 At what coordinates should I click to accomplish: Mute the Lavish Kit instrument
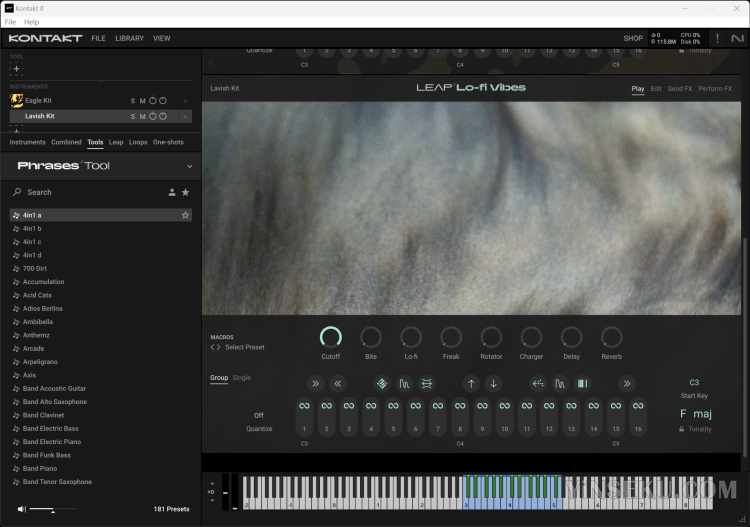click(x=143, y=116)
